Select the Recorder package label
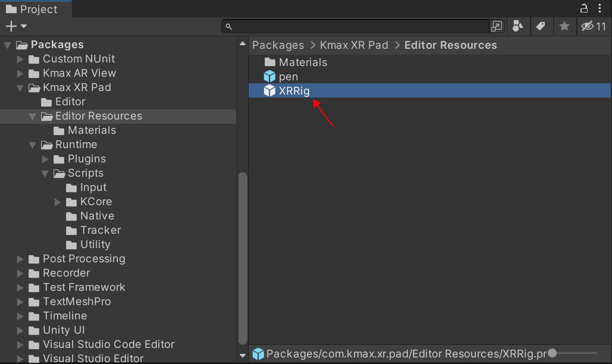 click(67, 273)
